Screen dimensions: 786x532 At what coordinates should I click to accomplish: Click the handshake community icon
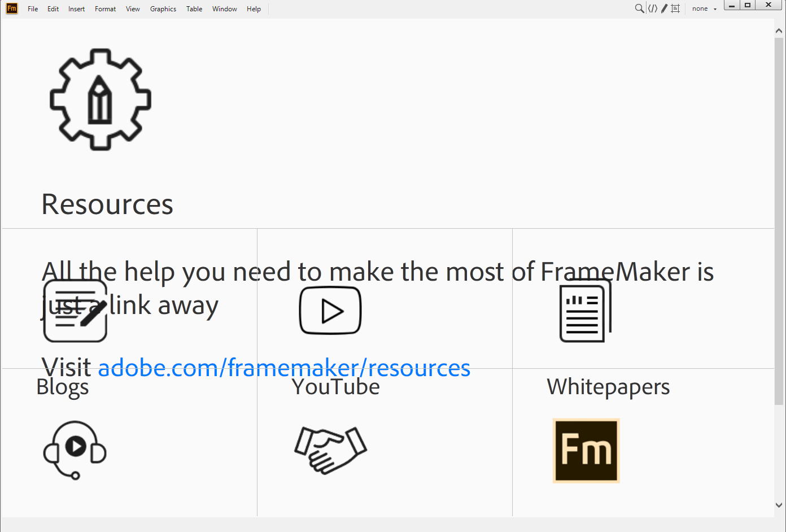[x=330, y=450]
